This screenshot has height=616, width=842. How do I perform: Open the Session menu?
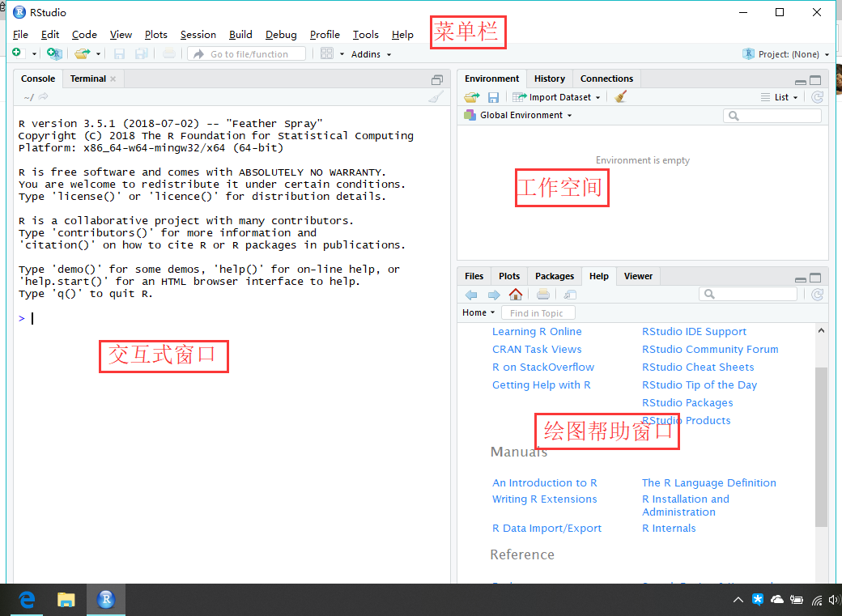point(198,34)
